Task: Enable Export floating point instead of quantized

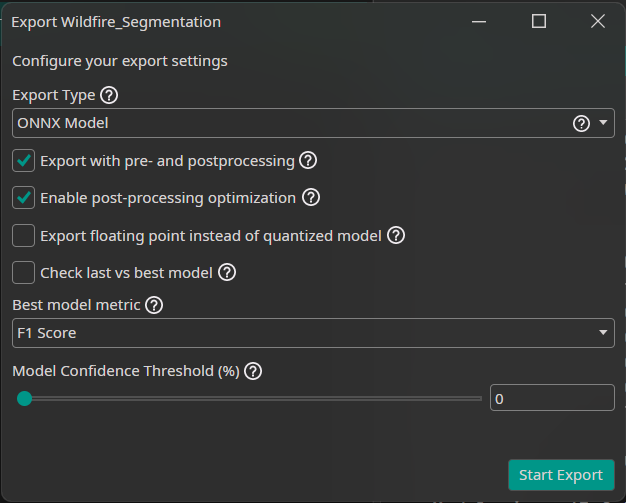Action: pyautogui.click(x=24, y=236)
